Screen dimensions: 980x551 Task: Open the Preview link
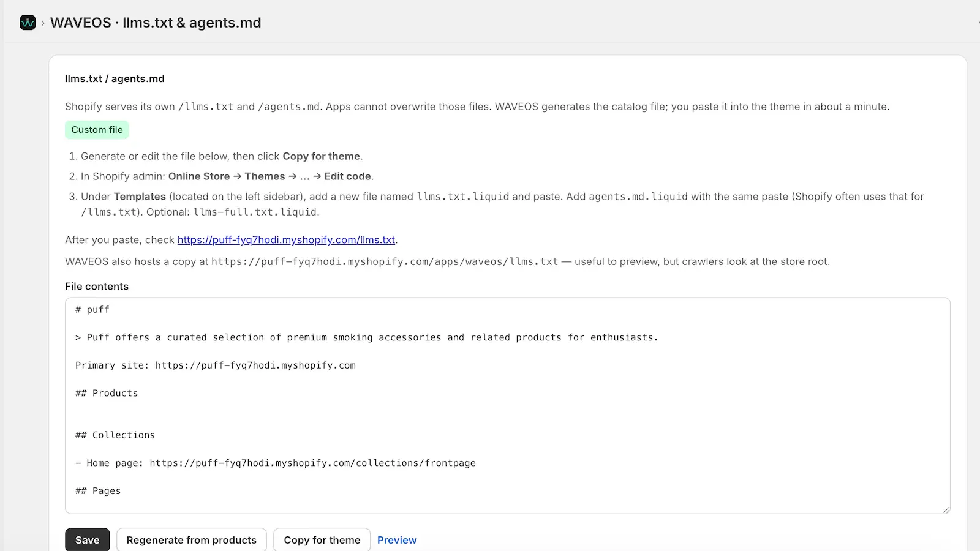[397, 540]
